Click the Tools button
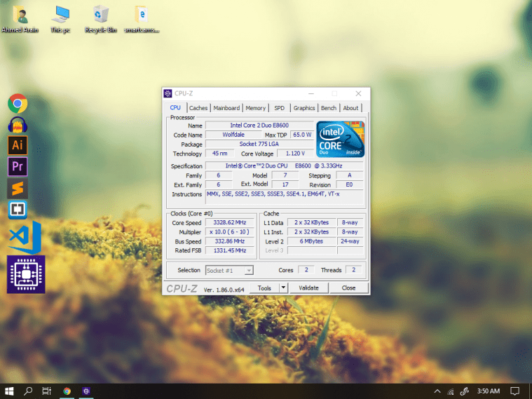Viewport: 532px width, 399px height. [x=264, y=288]
